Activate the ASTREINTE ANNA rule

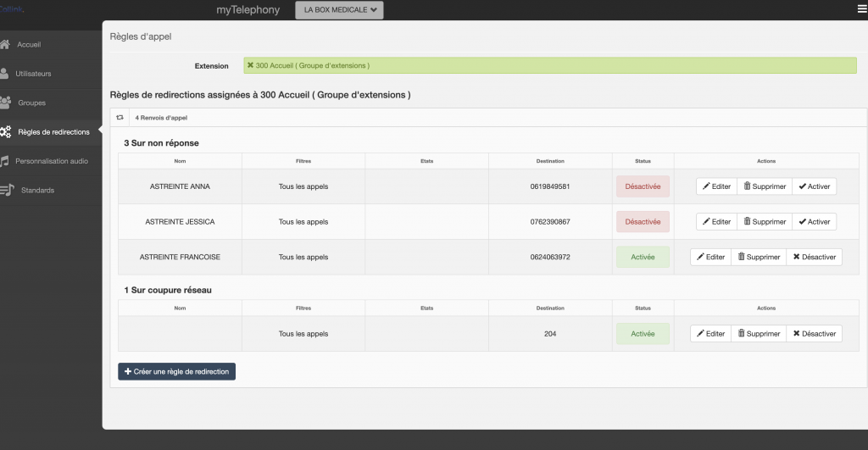814,186
